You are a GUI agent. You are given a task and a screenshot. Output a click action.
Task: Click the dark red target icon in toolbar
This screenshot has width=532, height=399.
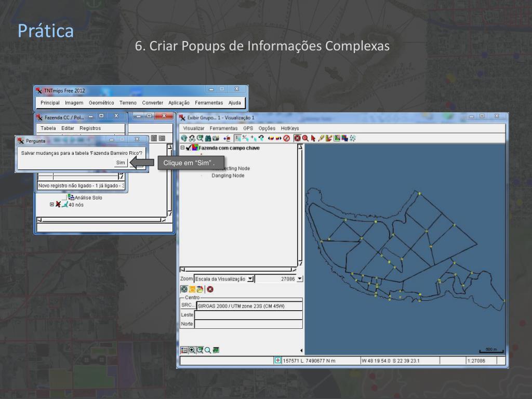click(298, 138)
